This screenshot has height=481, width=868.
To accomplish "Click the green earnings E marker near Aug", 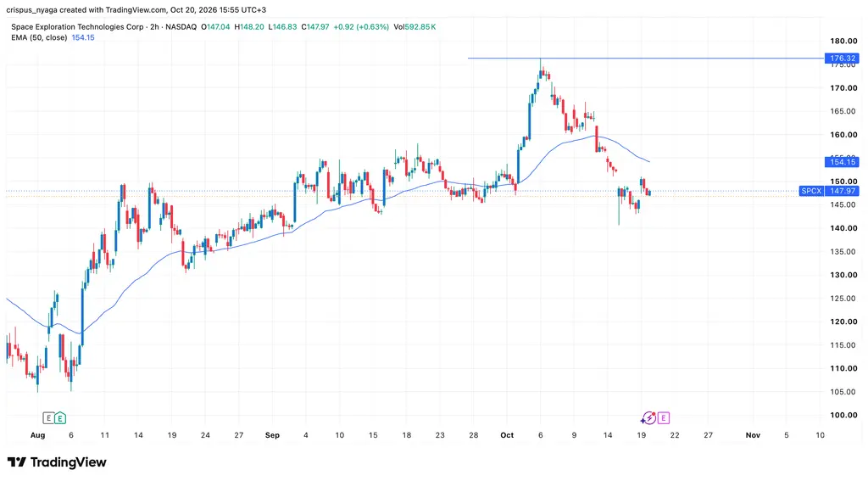I will pos(60,418).
